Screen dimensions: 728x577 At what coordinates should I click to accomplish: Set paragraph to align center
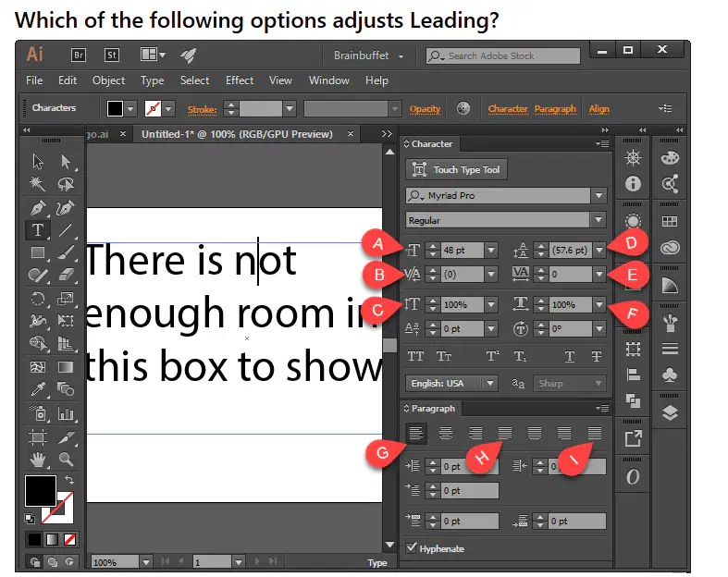[x=446, y=434]
